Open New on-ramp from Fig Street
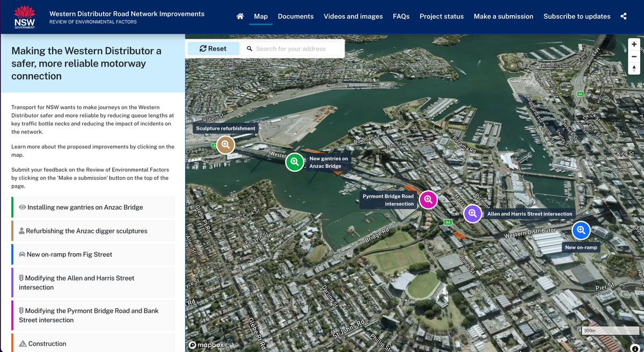This screenshot has width=644, height=352. coord(92,255)
